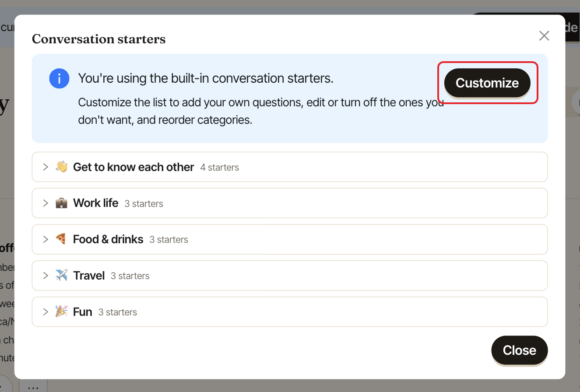Screen dimensions: 580x392
Task: Close the dialog with the X icon
Action: (x=544, y=36)
